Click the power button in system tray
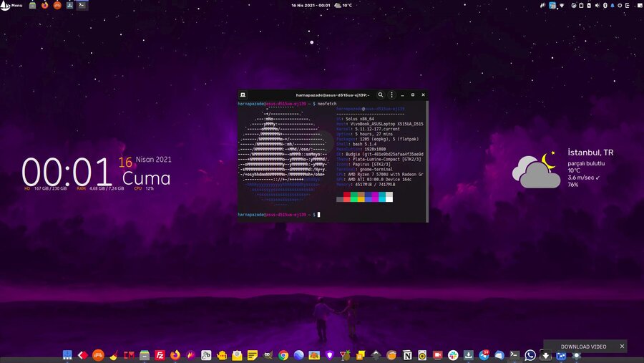Image resolution: width=644 pixels, height=363 pixels. pyautogui.click(x=620, y=5)
